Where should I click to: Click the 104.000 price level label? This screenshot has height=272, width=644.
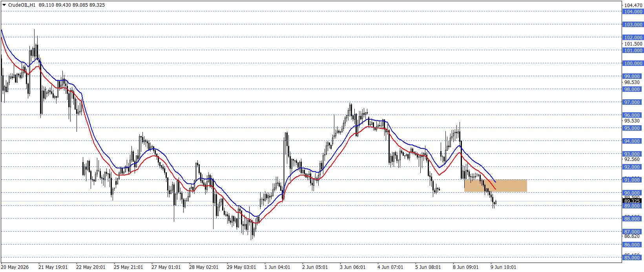tap(633, 12)
